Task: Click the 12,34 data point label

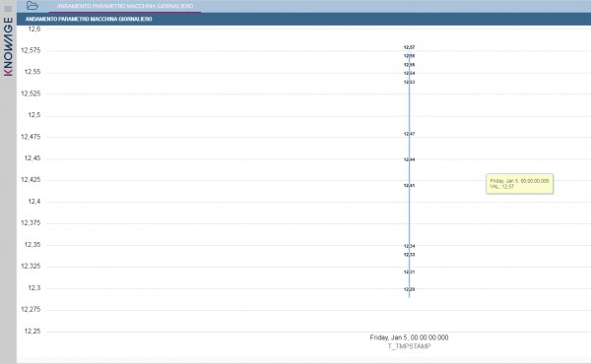Action: pyautogui.click(x=409, y=246)
